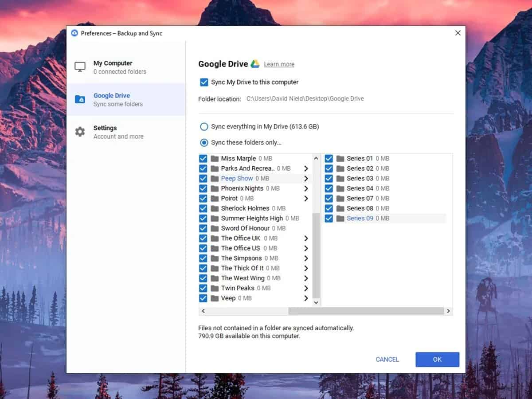Expand the Veep folder chevron
The image size is (532, 399).
[x=306, y=298]
